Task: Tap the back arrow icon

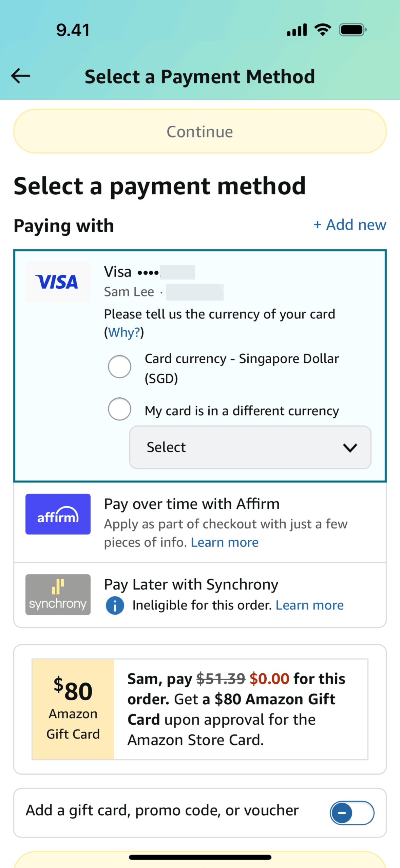Action: 21,76
